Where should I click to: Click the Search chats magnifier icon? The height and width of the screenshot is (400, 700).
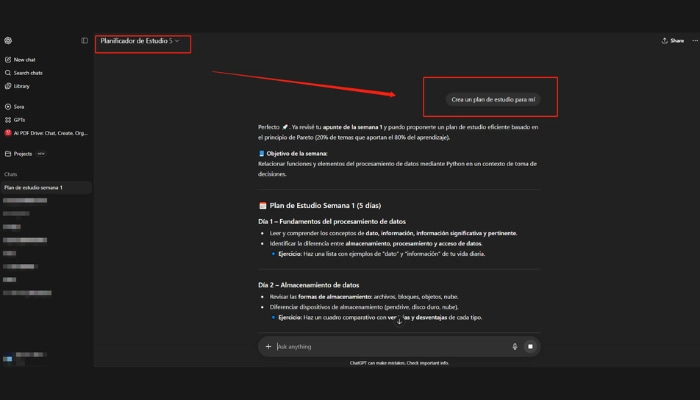click(8, 73)
